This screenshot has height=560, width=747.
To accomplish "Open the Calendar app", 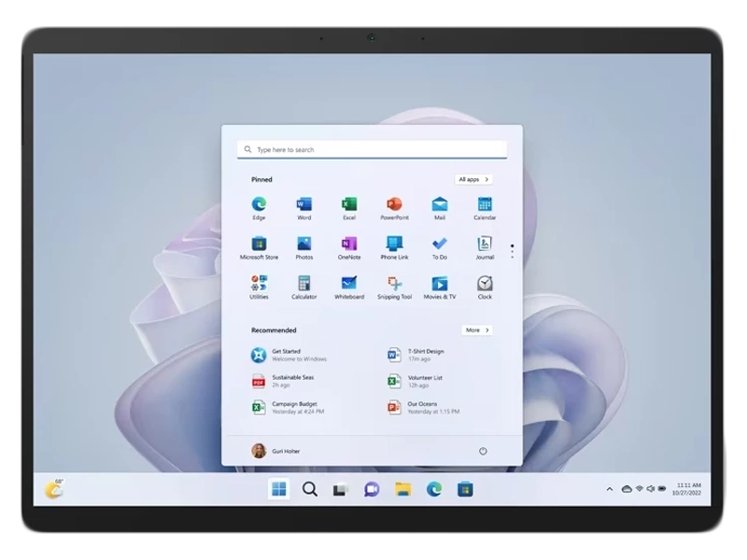I will [x=485, y=208].
